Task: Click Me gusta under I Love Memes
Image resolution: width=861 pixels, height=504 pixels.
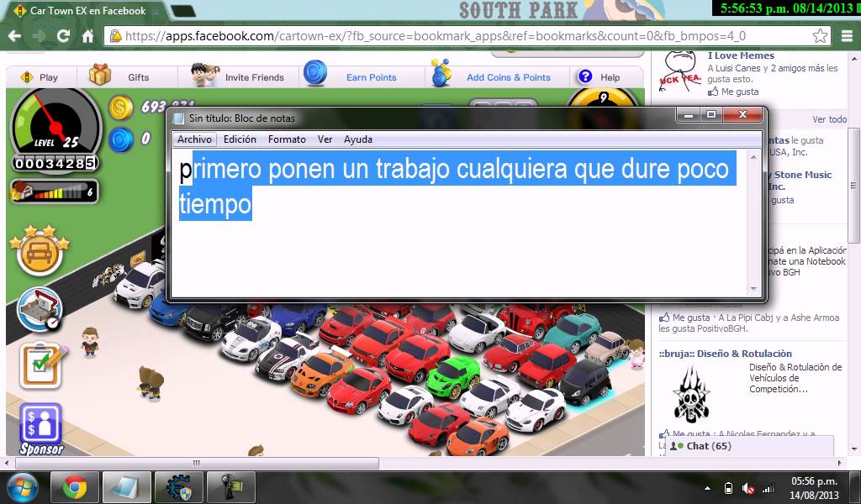Action: pos(740,92)
